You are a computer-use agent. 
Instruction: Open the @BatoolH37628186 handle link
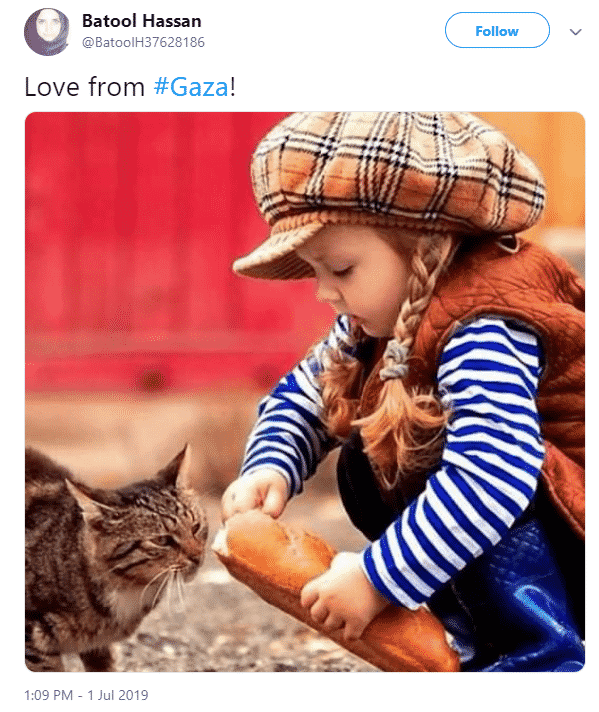point(143,42)
